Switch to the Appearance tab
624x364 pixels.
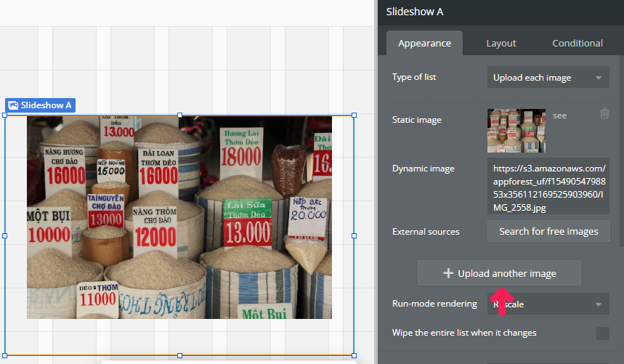[424, 43]
